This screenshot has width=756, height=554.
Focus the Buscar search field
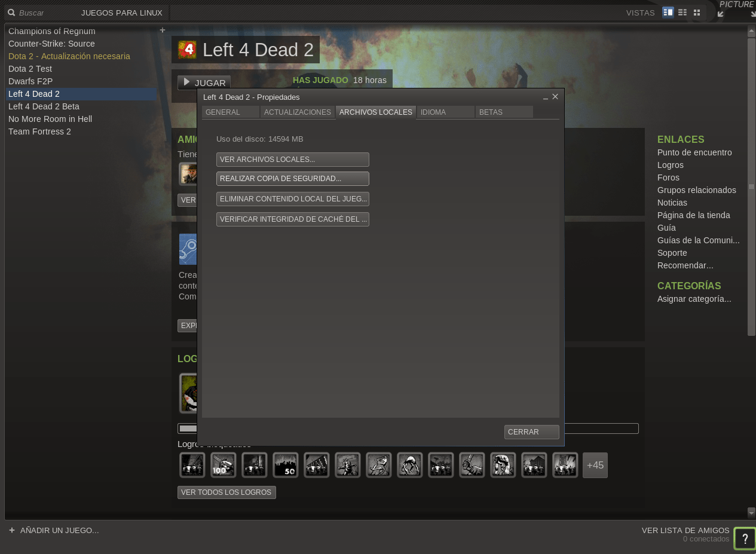(42, 13)
